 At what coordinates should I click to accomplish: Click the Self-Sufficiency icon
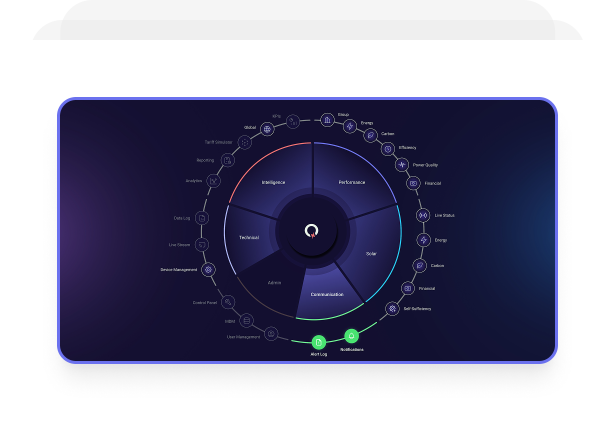[392, 309]
